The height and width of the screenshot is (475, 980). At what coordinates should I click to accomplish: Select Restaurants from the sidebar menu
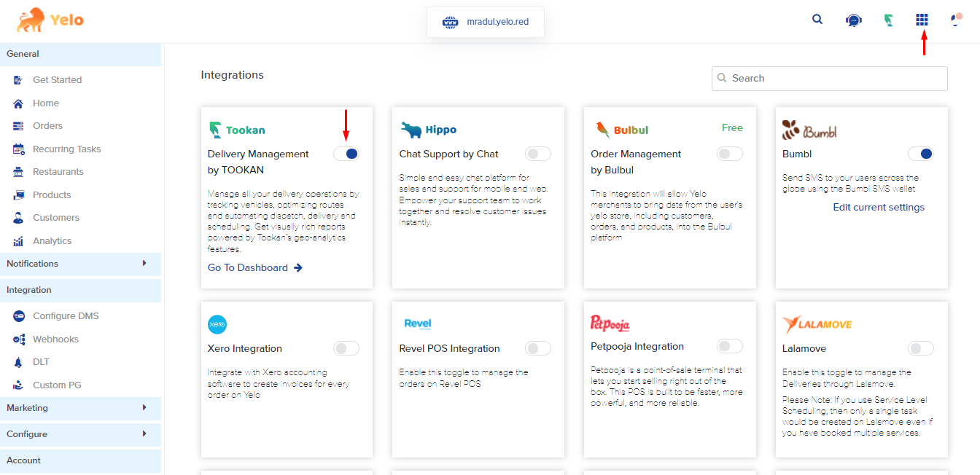pos(58,172)
